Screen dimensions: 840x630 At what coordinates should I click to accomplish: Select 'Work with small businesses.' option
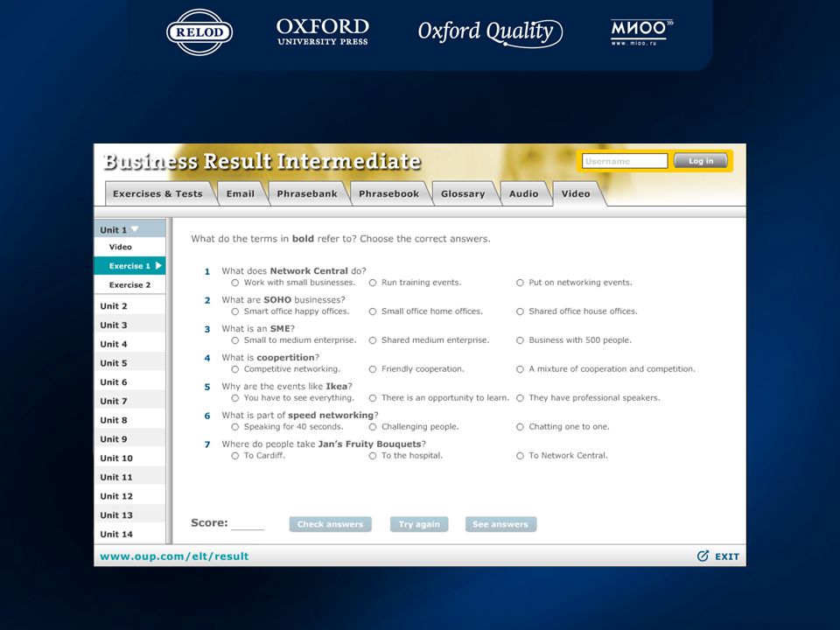click(x=234, y=283)
